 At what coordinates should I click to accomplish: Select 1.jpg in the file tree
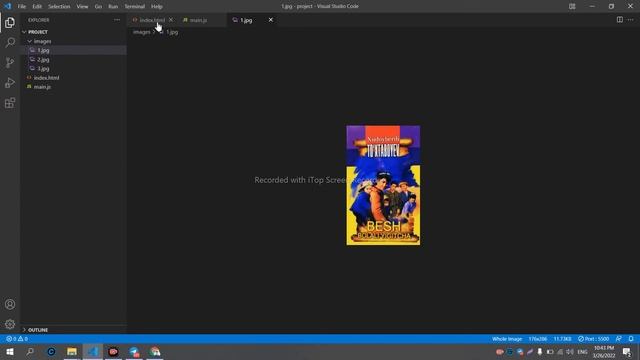click(73, 50)
